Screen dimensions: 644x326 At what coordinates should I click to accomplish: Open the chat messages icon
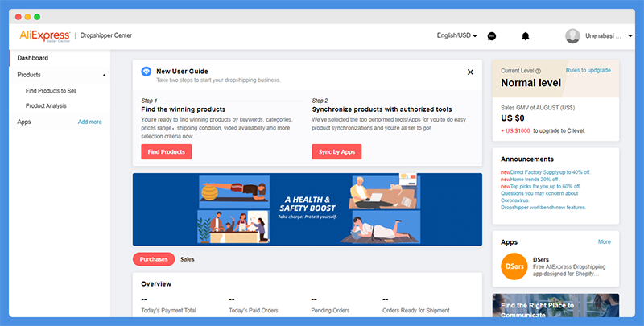[x=492, y=36]
